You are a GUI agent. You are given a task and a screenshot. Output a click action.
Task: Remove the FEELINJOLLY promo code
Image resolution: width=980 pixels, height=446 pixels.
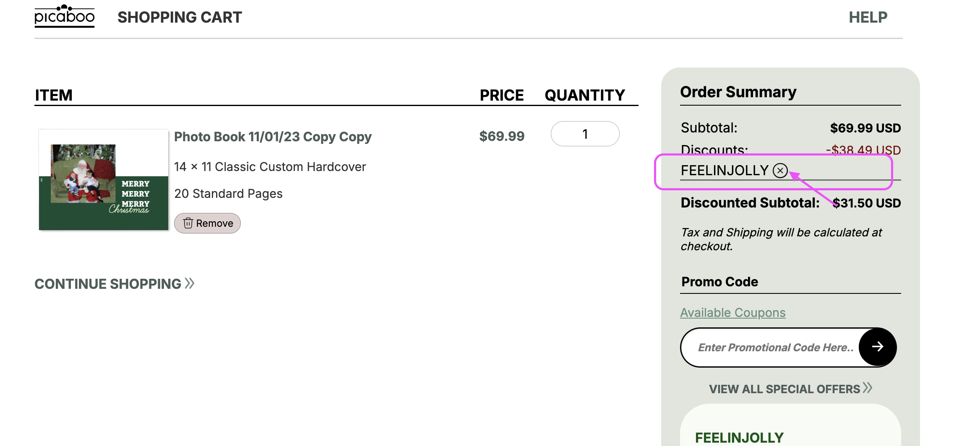click(780, 171)
